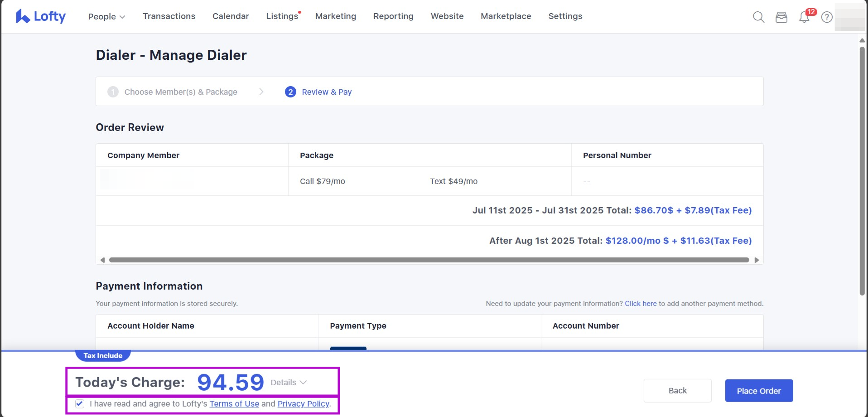Image resolution: width=868 pixels, height=417 pixels.
Task: Click 'Click here' to add payment method
Action: (641, 304)
